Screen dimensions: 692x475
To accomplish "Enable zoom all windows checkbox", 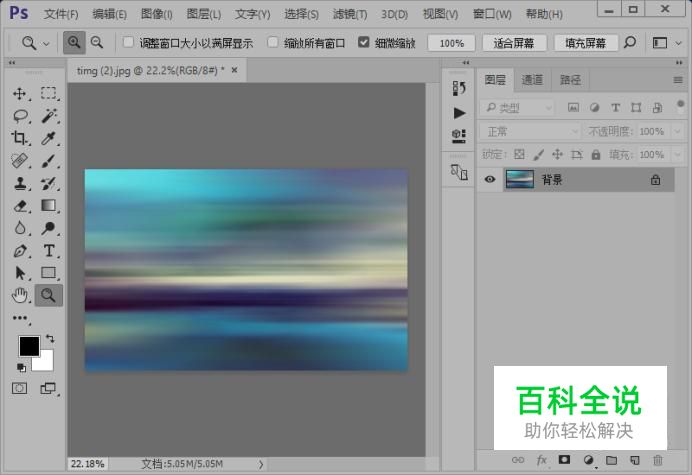I will [x=273, y=42].
